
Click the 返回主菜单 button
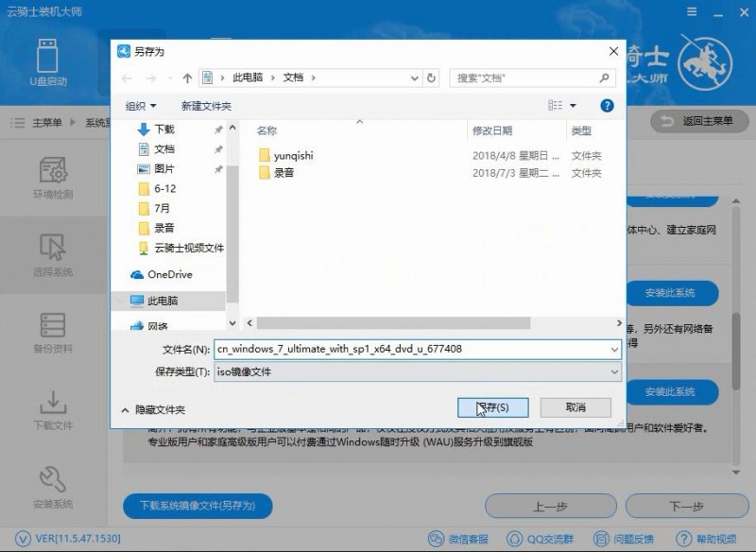(x=699, y=121)
